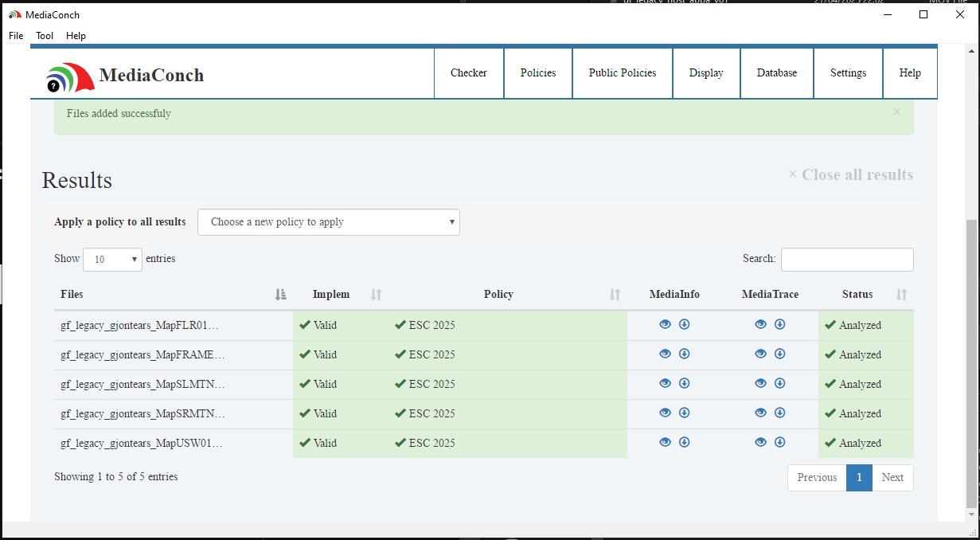
Task: View MediaInfo report for MapFRAME file
Action: pos(665,354)
